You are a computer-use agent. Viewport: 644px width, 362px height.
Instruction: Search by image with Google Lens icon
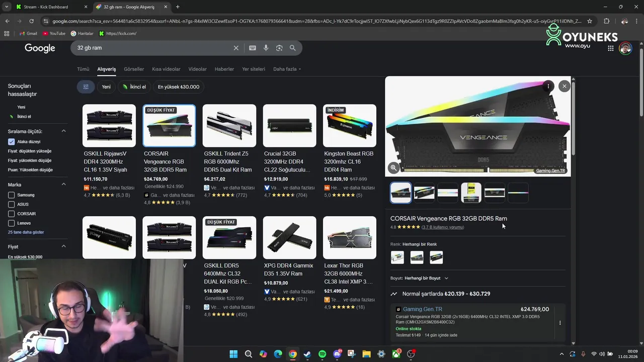(279, 48)
